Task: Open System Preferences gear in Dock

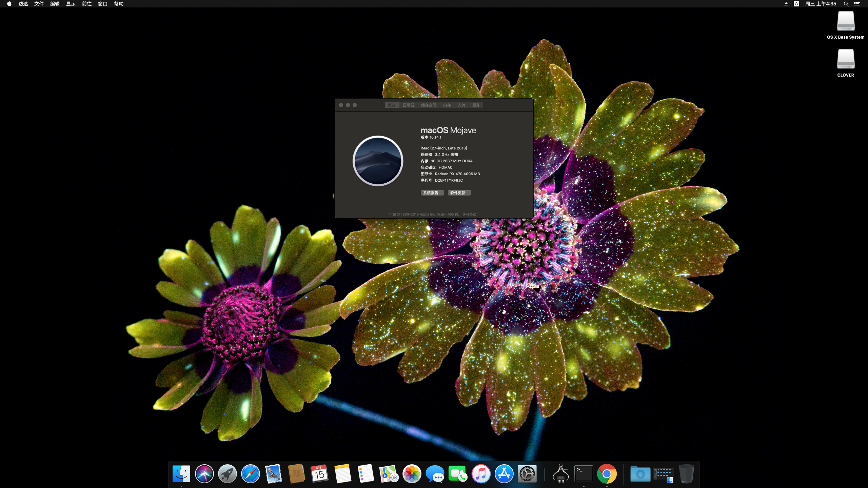Action: pyautogui.click(x=527, y=473)
